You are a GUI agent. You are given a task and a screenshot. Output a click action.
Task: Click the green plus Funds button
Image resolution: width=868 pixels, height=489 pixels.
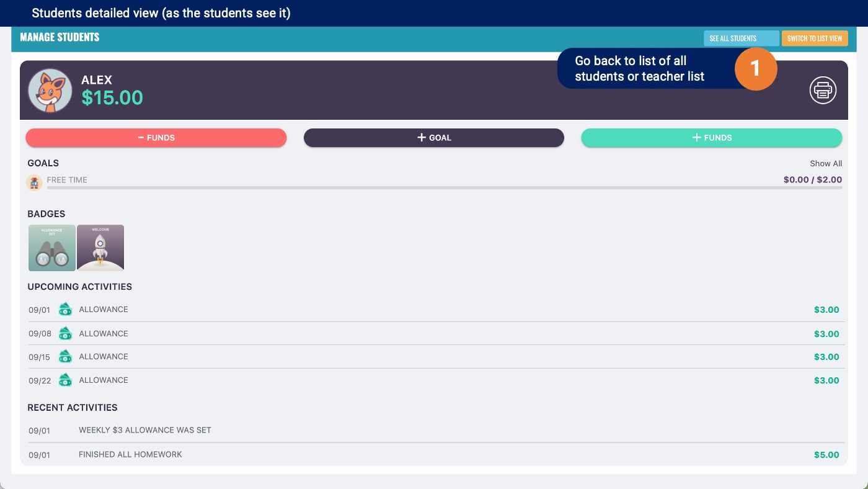pos(712,138)
